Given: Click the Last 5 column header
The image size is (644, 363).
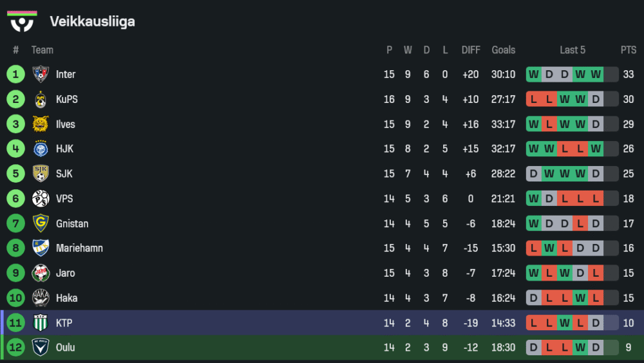Looking at the screenshot, I should click(x=573, y=50).
